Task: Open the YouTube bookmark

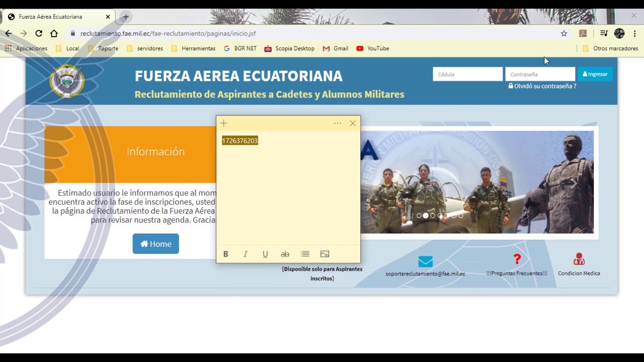Action: (373, 48)
